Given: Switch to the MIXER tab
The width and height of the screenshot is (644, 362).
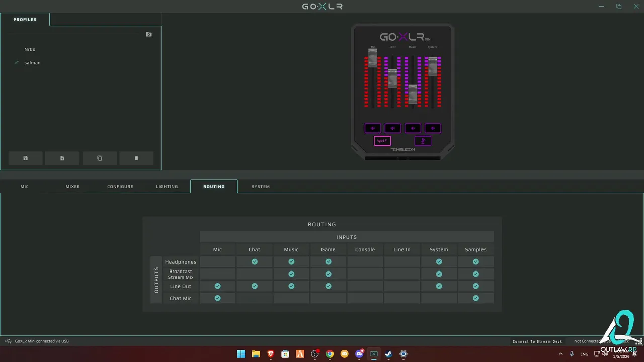Looking at the screenshot, I should coord(73,187).
